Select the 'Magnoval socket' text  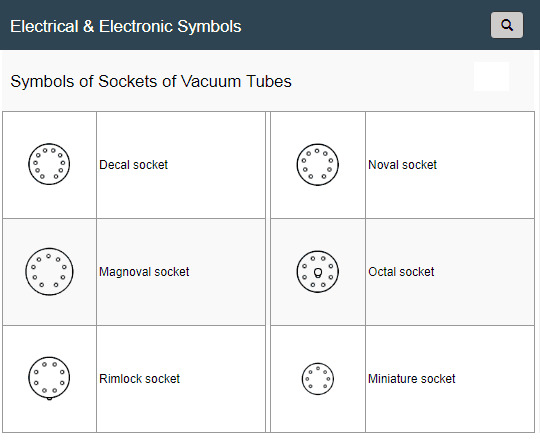144,272
